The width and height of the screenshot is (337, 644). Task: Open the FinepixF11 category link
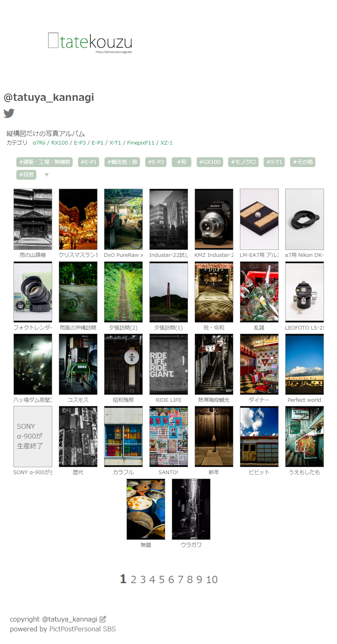(x=140, y=143)
